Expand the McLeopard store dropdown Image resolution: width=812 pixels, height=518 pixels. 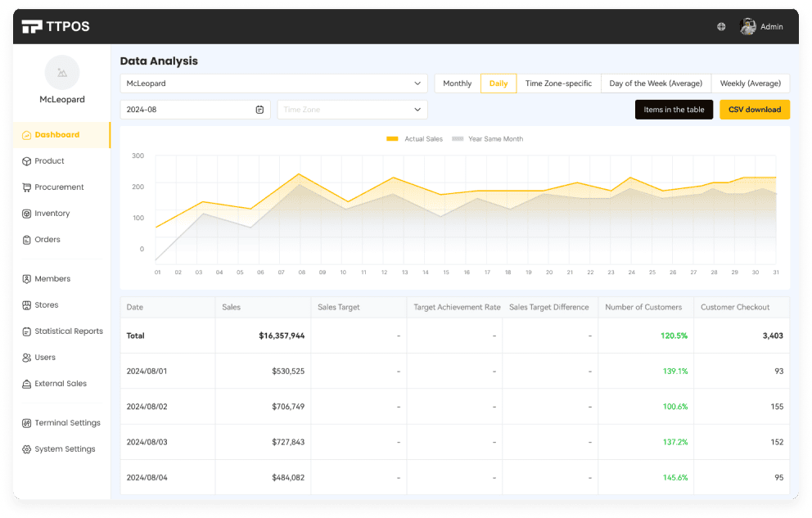(x=273, y=83)
